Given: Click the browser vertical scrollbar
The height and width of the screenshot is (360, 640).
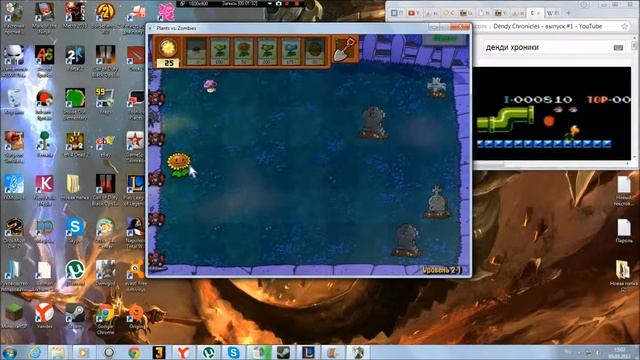Looking at the screenshot, I should tap(635, 98).
